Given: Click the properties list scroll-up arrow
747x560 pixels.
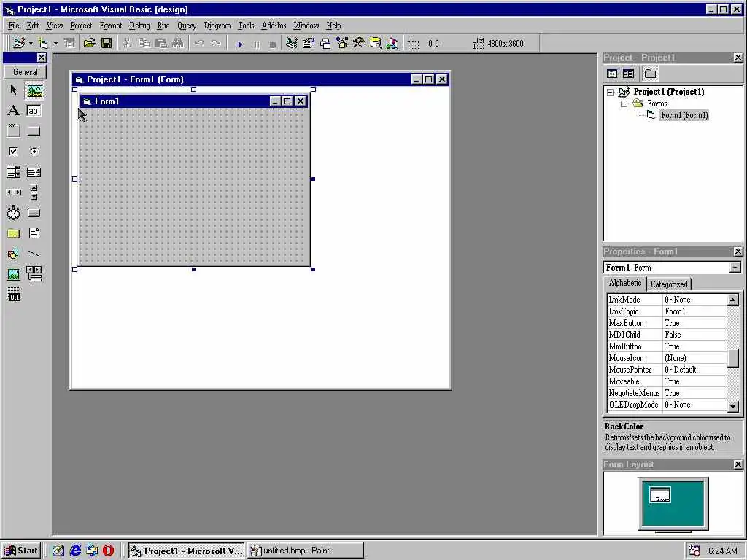Looking at the screenshot, I should coord(733,300).
